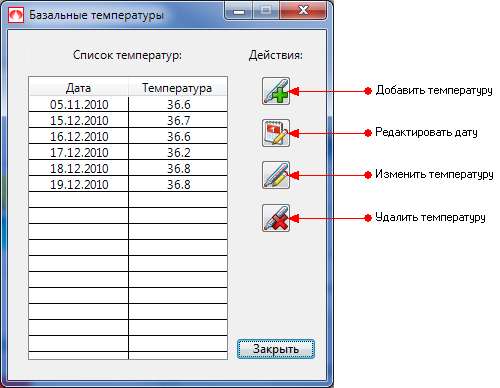Open the Редактировать дату calendar icon
Viewport: 500px width, 388px height.
(x=276, y=133)
